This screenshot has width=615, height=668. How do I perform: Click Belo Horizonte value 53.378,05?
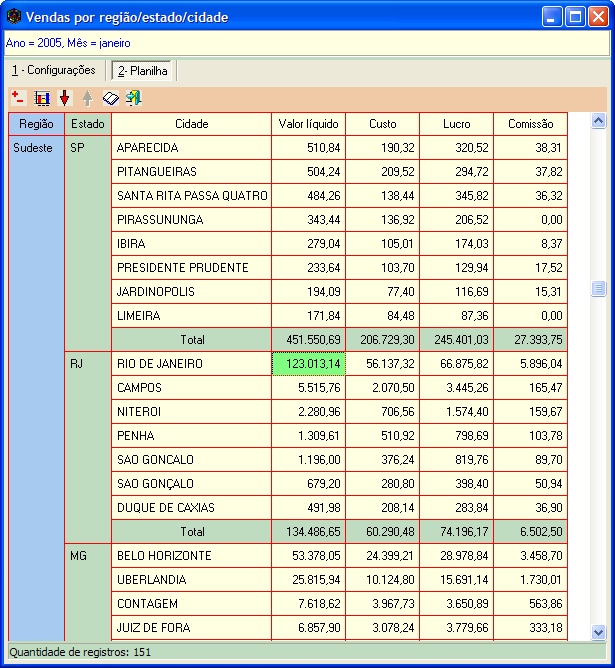coord(308,556)
